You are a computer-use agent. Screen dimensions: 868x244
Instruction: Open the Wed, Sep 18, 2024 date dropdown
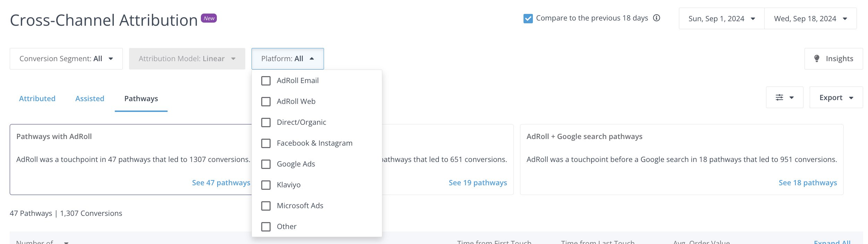pos(810,19)
